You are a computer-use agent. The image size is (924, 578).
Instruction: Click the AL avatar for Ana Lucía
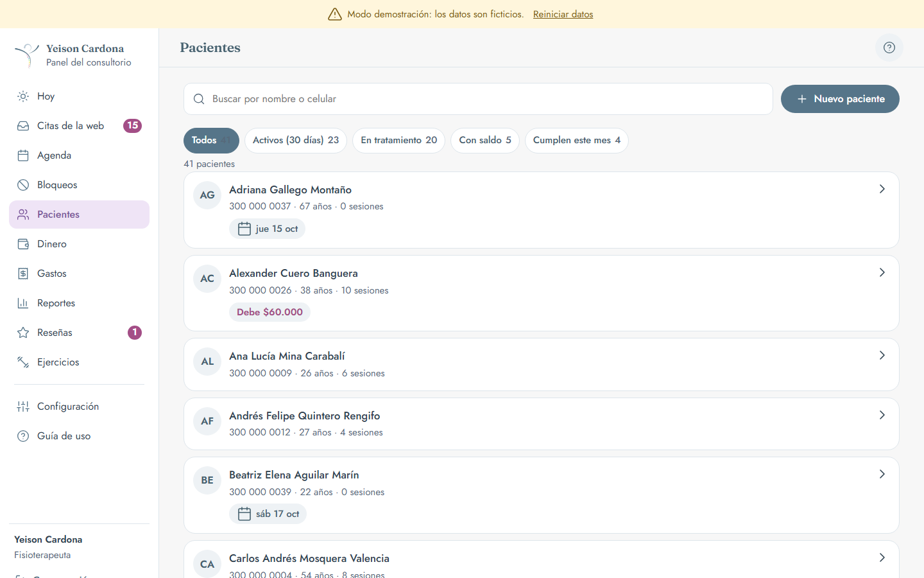pos(207,362)
